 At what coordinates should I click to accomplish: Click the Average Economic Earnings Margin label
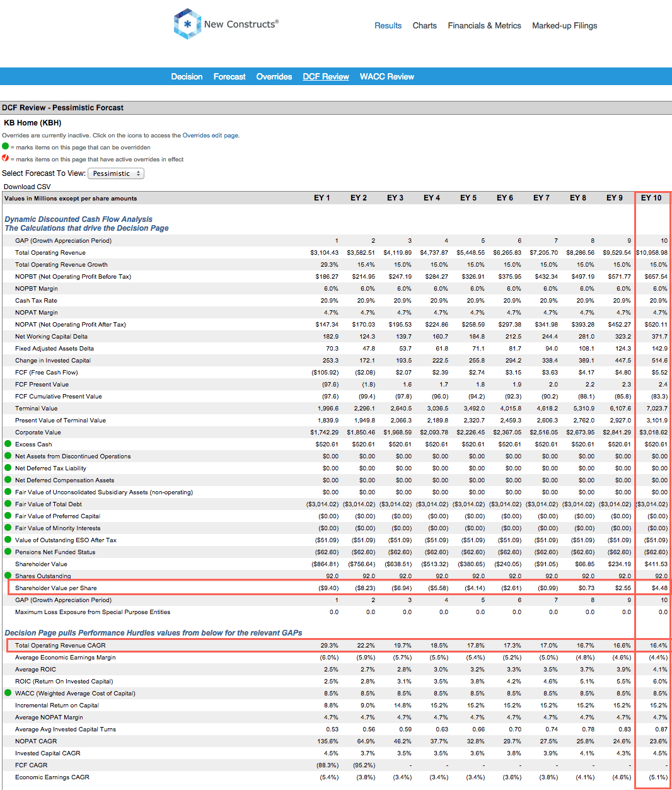66,658
